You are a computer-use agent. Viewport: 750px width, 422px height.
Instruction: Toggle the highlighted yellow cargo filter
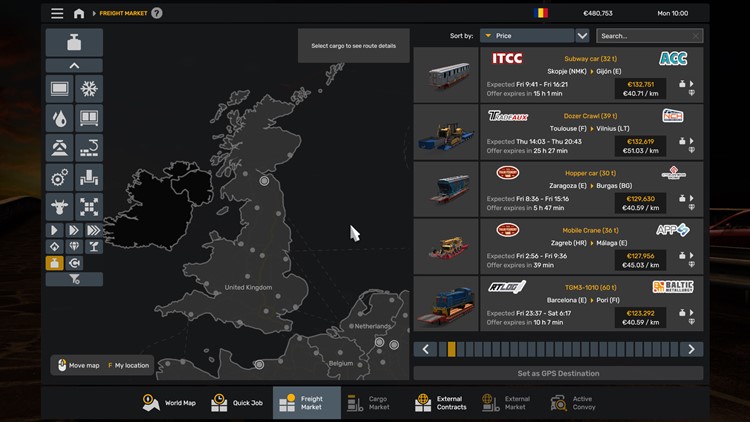click(55, 263)
